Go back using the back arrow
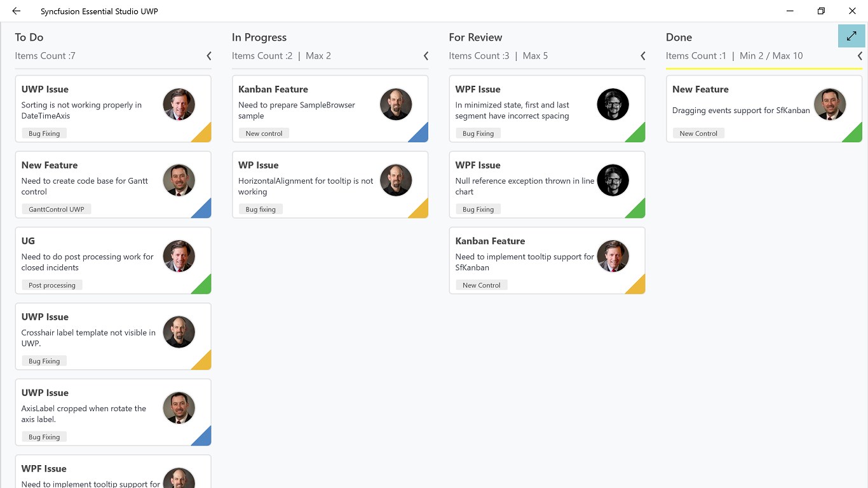This screenshot has width=868, height=488. pos(17,11)
